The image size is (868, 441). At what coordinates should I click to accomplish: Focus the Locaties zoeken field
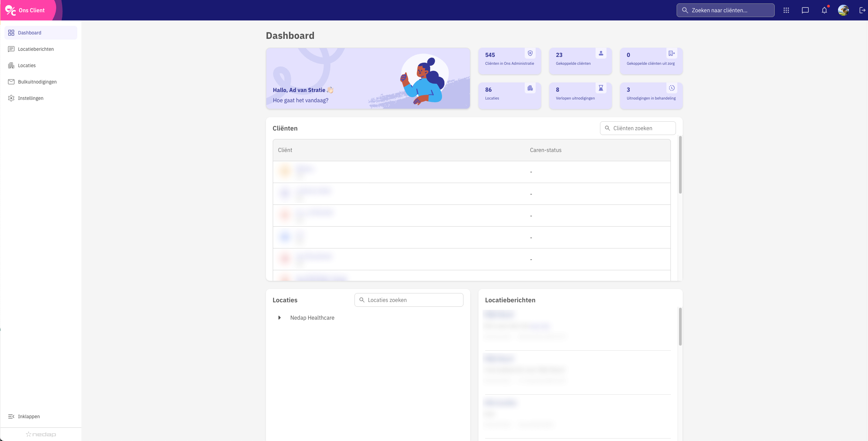point(409,300)
